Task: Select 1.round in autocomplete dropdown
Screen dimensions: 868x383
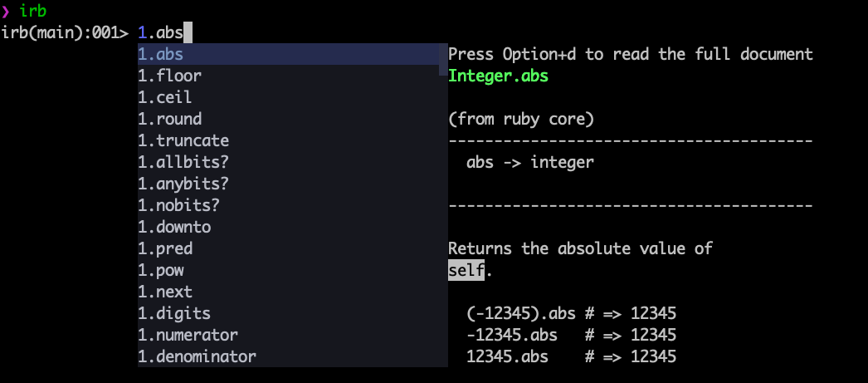Action: click(169, 119)
